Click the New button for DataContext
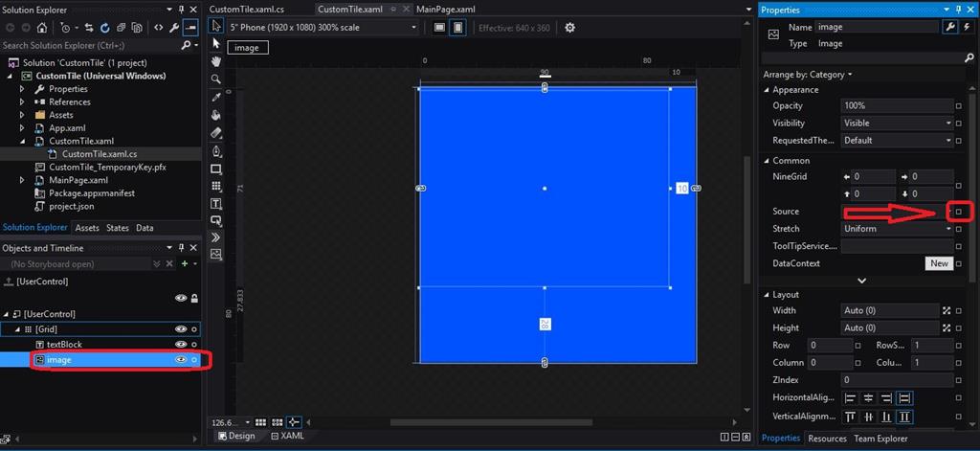Viewport: 980px width, 451px height. [938, 263]
